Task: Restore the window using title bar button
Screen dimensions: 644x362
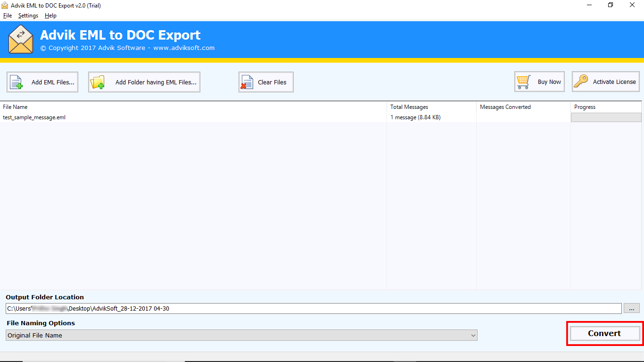Action: 611,5
